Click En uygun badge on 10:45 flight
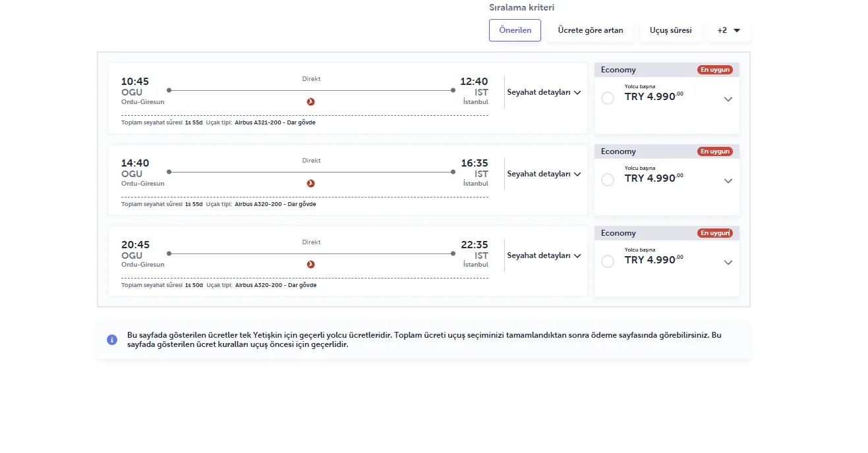Image resolution: width=868 pixels, height=453 pixels. click(x=715, y=70)
